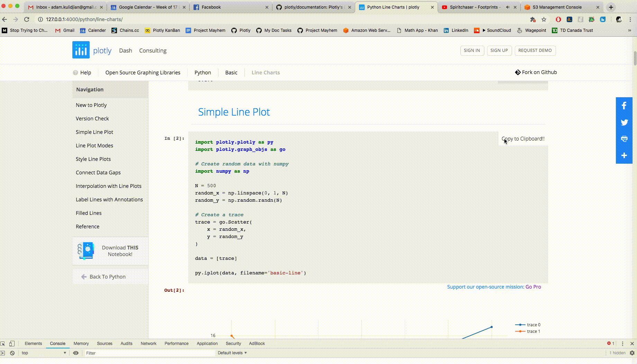The image size is (637, 364).
Task: Click the Help question mark icon
Action: (75, 73)
